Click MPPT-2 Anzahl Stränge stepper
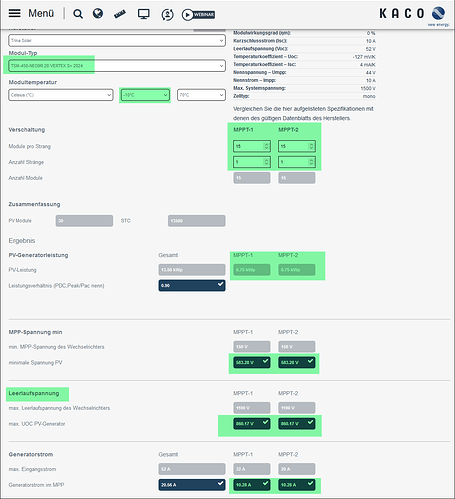 pos(297,162)
